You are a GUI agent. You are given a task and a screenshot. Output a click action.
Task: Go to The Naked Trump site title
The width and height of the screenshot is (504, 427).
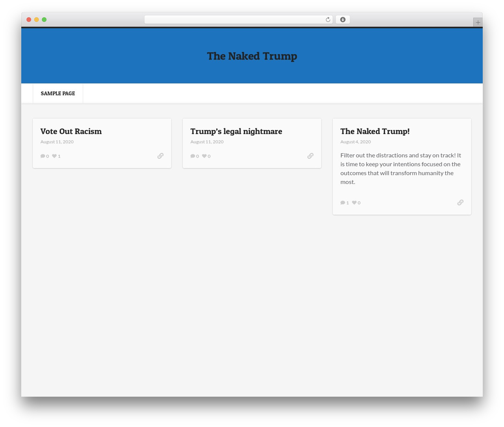pyautogui.click(x=252, y=56)
